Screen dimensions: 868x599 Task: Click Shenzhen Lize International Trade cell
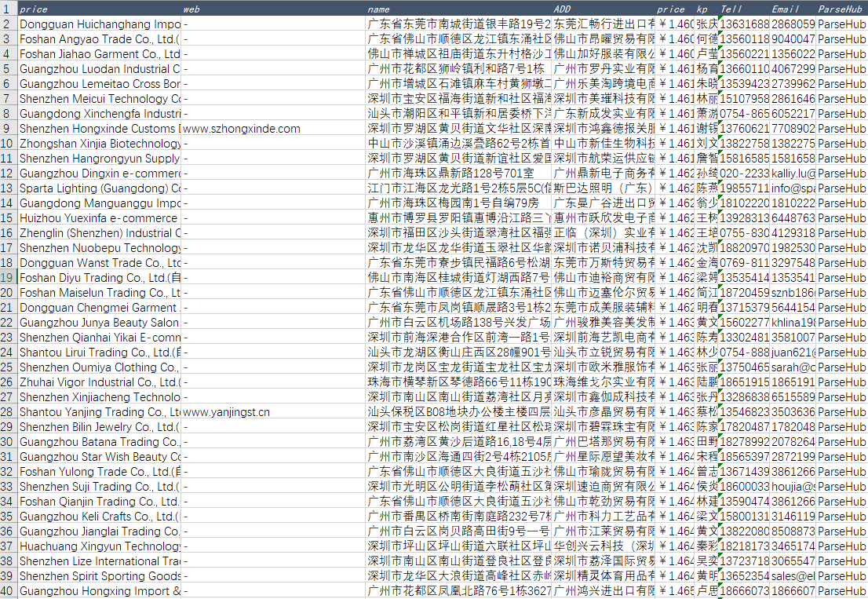[x=100, y=561]
